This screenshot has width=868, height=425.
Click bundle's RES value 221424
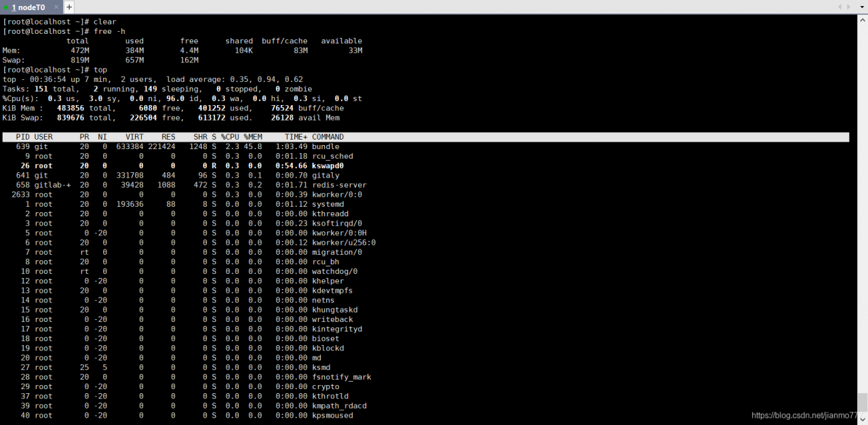(x=162, y=146)
